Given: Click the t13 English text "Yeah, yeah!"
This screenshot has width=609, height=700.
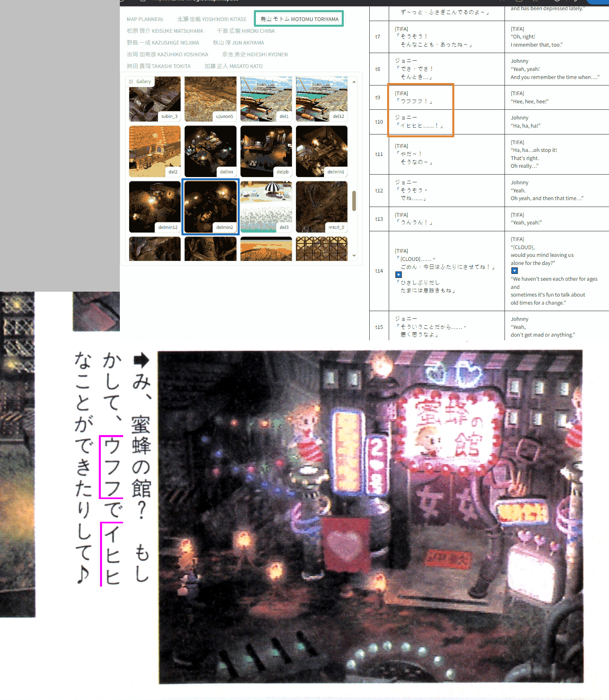Looking at the screenshot, I should 526,223.
